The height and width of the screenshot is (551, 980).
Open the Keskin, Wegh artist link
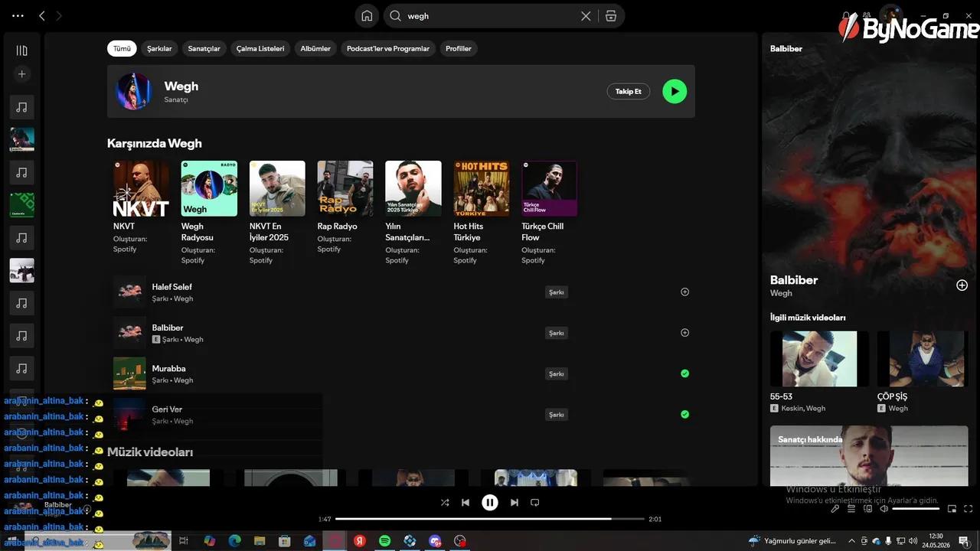point(803,409)
